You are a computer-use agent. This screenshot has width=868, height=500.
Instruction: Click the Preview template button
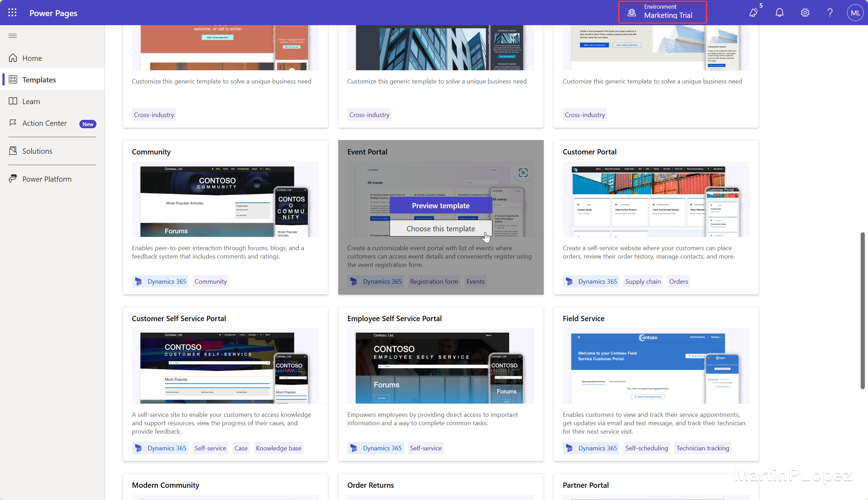pos(440,205)
